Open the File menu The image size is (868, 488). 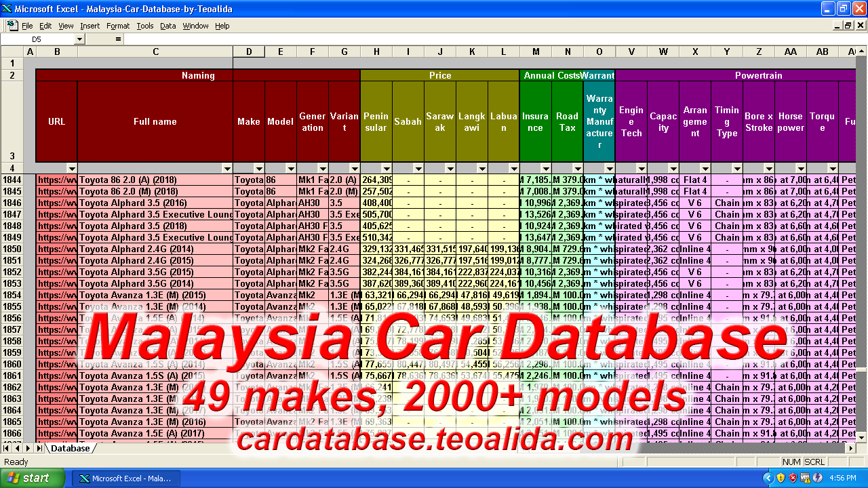click(x=27, y=26)
